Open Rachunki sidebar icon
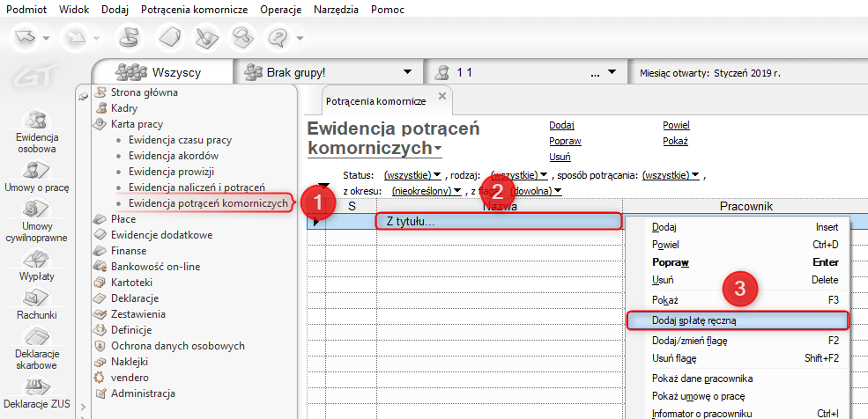This screenshot has width=868, height=419. click(37, 305)
